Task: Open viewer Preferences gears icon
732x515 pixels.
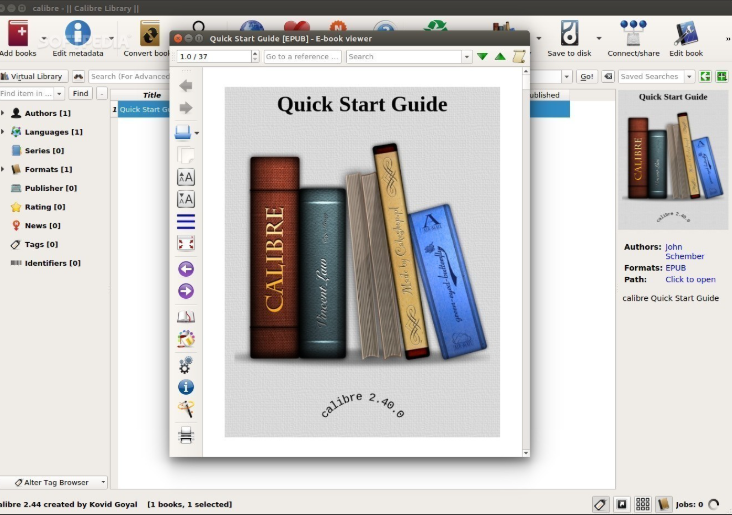Action: click(186, 365)
